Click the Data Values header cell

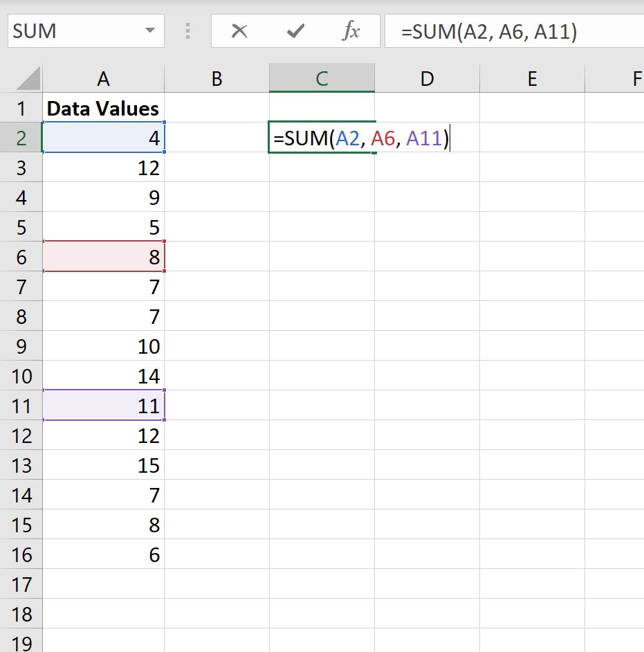[x=103, y=108]
